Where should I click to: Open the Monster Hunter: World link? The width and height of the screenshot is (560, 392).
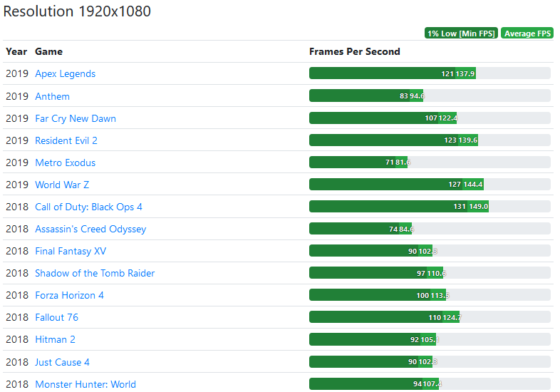(x=85, y=384)
